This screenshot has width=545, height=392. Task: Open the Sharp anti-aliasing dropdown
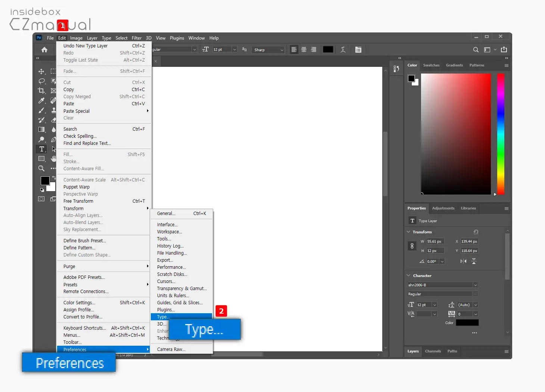coord(282,50)
